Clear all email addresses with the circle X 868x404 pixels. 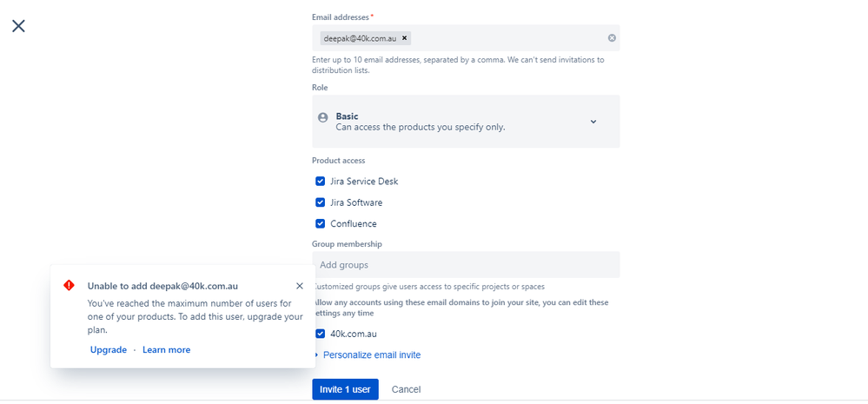click(612, 38)
